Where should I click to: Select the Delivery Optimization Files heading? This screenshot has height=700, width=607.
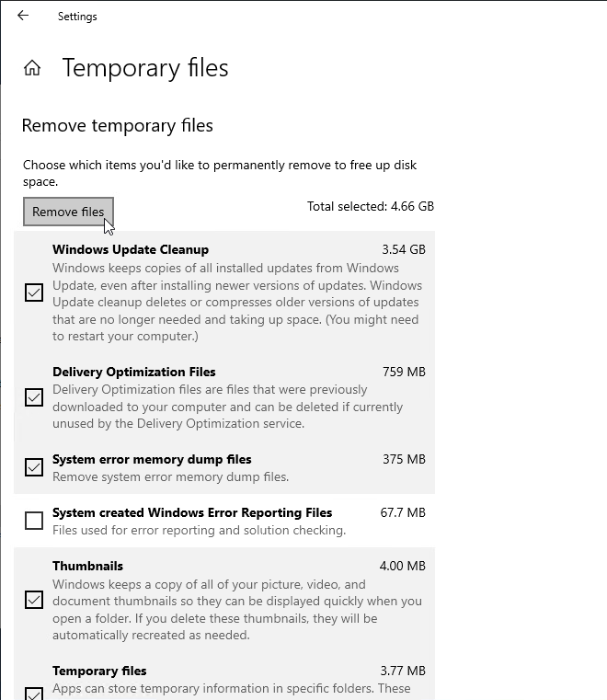(x=134, y=372)
